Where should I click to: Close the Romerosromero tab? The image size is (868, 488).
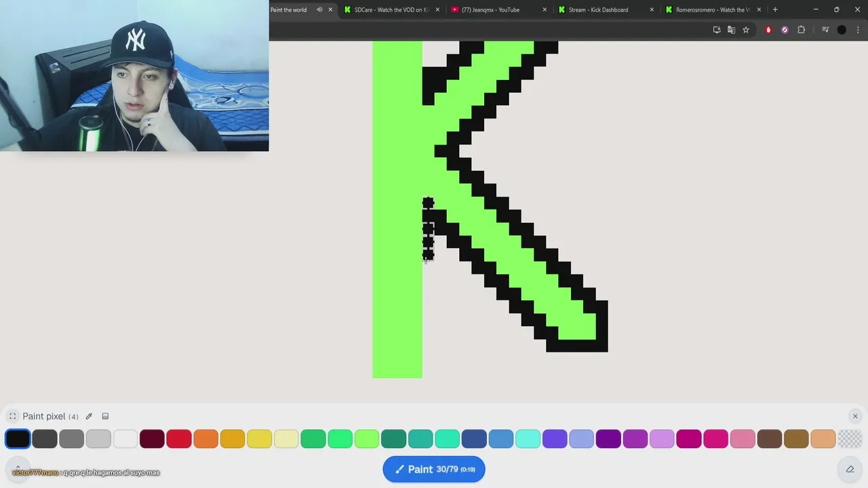759,9
